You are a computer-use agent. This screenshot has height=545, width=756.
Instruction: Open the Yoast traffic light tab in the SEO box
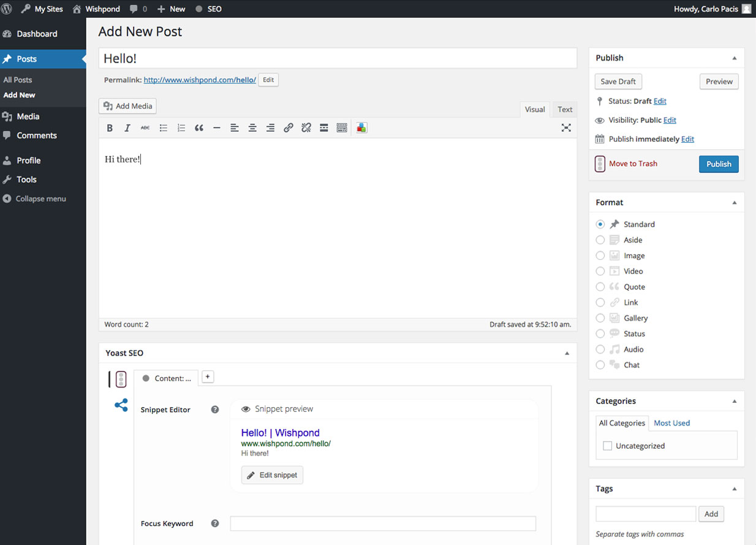[121, 379]
